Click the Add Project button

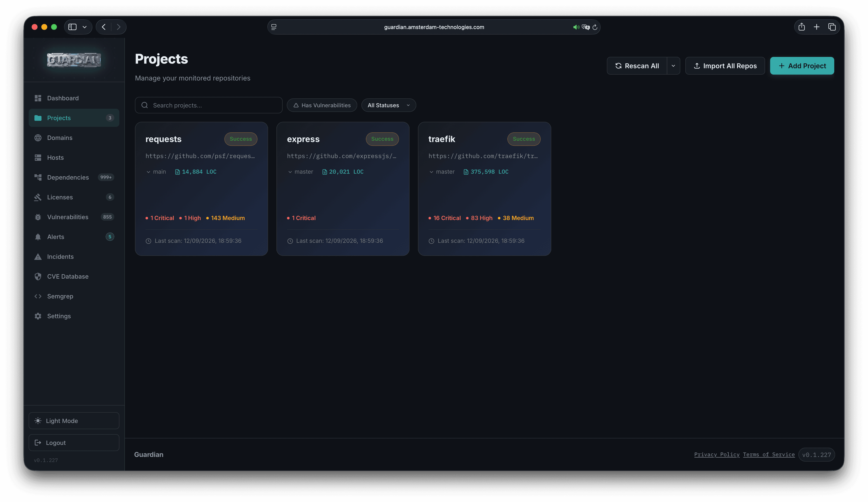coord(802,66)
